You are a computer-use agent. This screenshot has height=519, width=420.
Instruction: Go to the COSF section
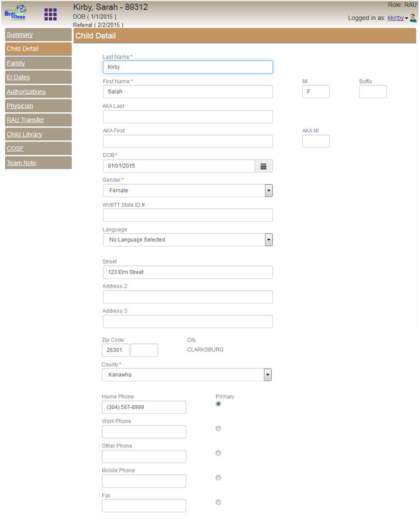[38, 149]
